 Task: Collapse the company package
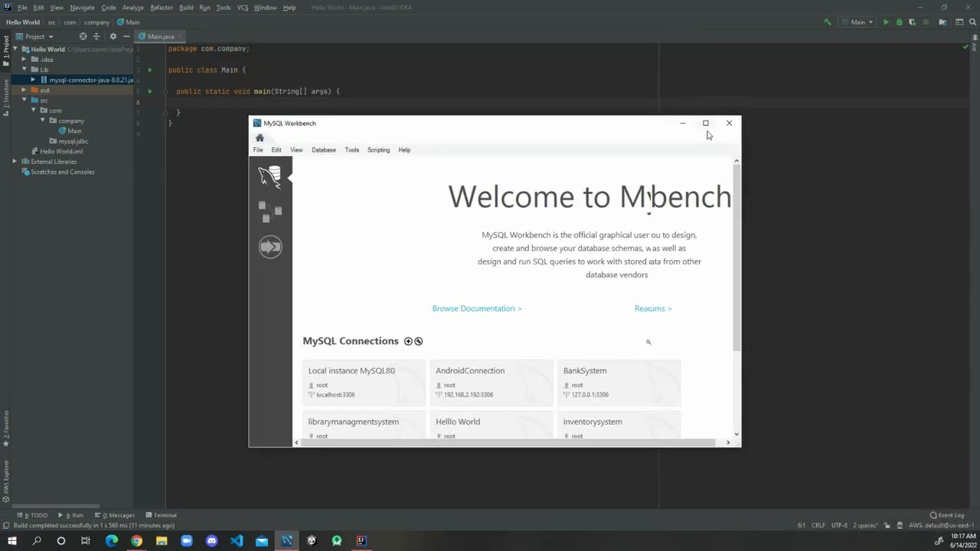(43, 121)
